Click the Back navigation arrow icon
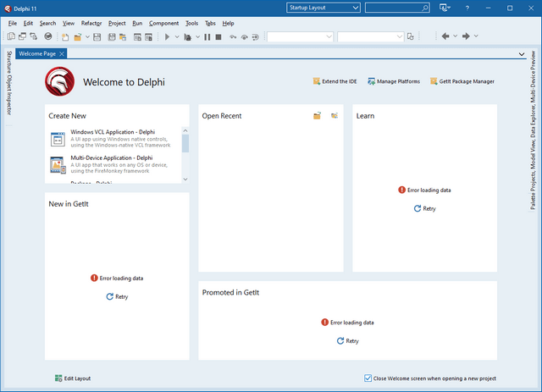This screenshot has width=542, height=392. (445, 36)
